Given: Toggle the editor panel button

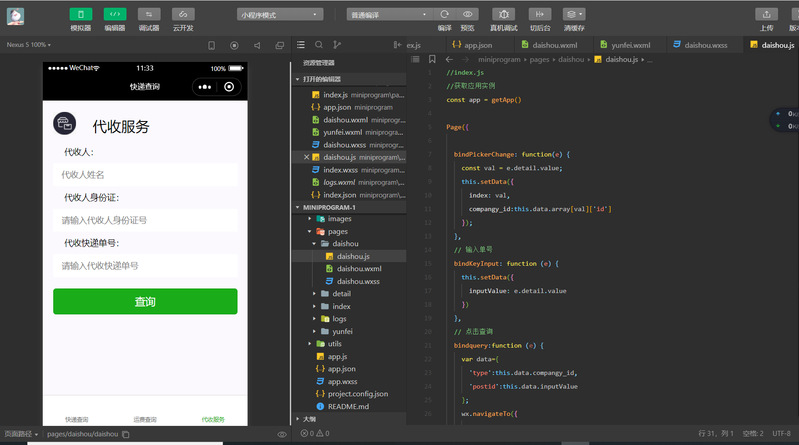Looking at the screenshot, I should 115,14.
